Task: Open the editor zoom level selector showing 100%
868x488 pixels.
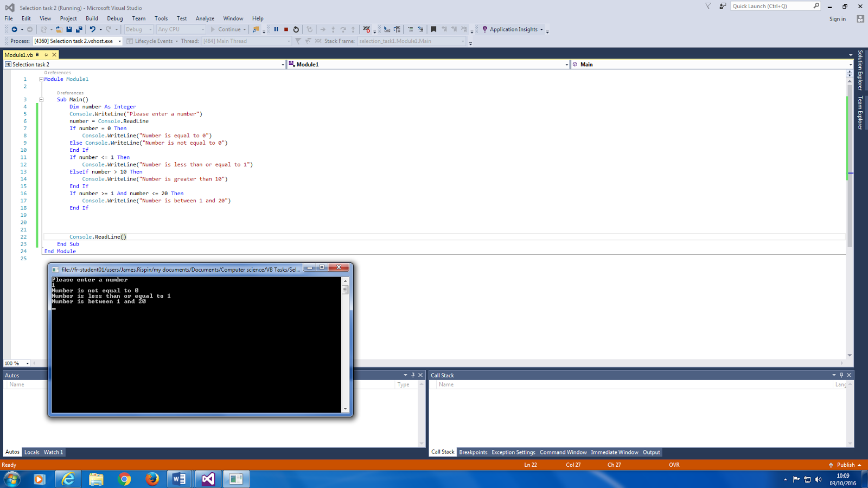Action: (x=15, y=363)
